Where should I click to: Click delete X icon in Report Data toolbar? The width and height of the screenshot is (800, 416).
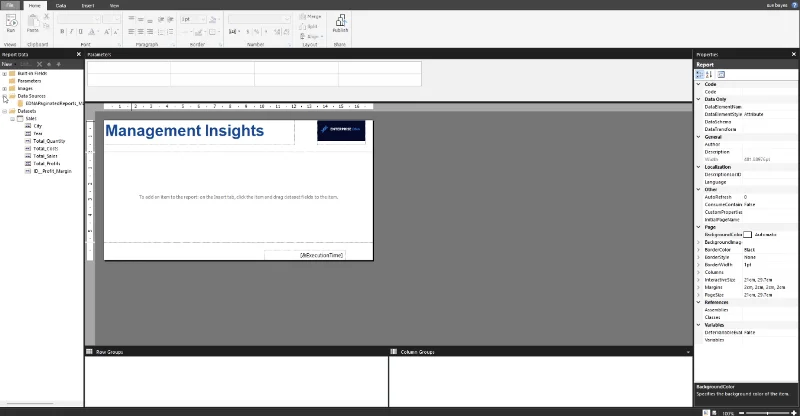[39, 64]
